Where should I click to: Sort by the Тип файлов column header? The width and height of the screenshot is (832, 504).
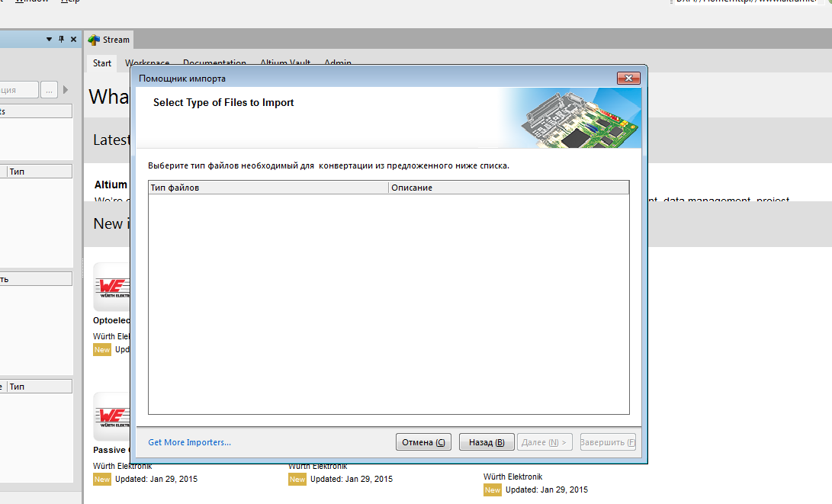[267, 188]
